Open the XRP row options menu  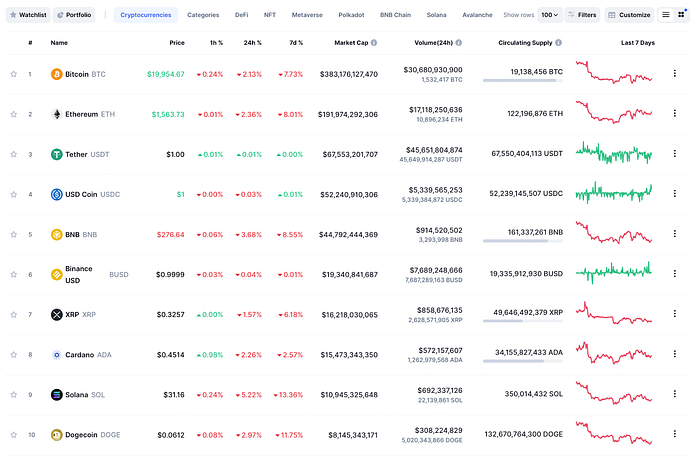[675, 314]
